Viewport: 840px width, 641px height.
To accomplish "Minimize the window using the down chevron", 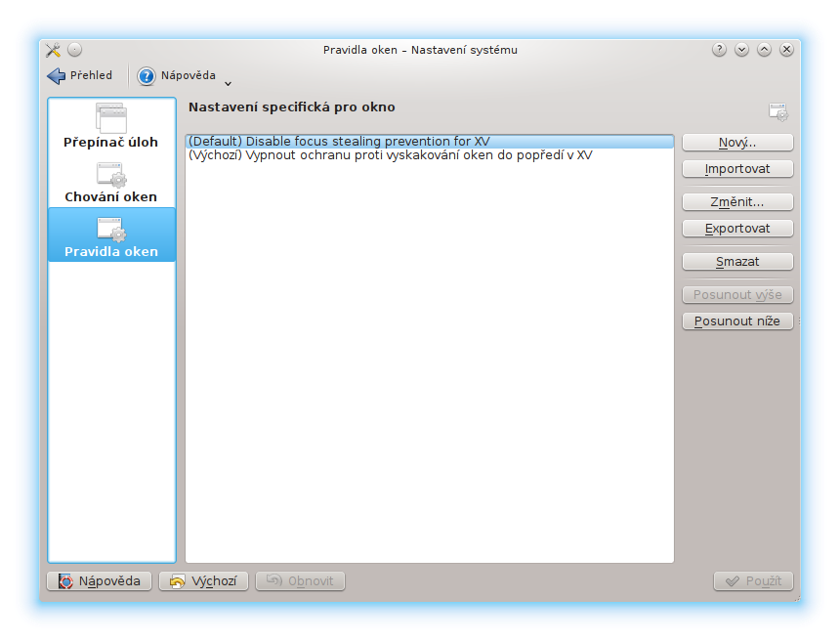I will tap(742, 50).
